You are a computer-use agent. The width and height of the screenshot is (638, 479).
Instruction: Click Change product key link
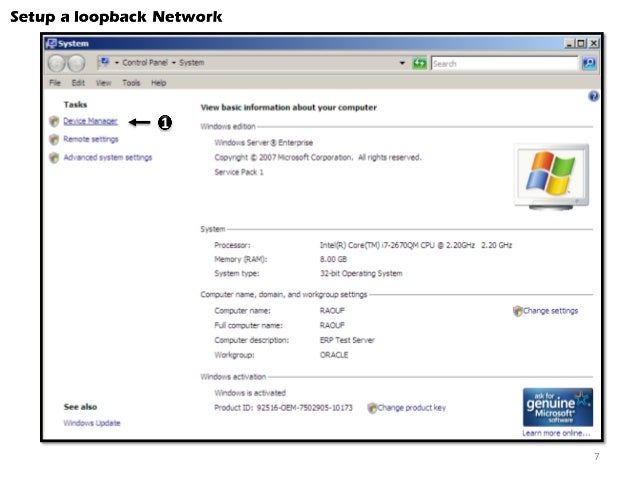411,408
